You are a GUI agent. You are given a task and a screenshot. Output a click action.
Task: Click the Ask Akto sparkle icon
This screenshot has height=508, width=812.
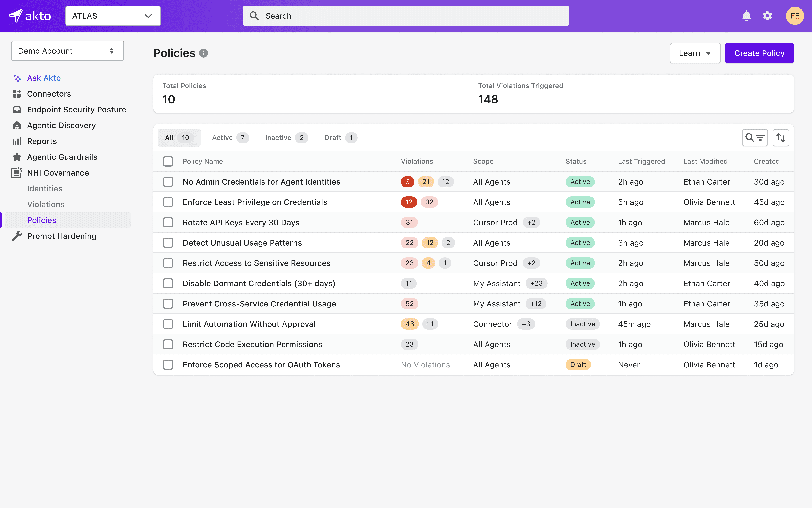click(17, 78)
